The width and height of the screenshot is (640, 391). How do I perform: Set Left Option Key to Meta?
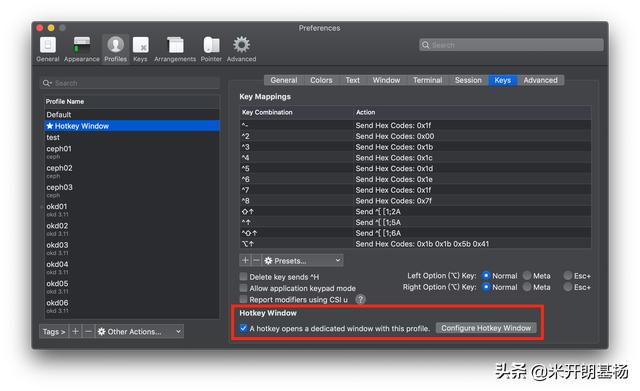[527, 275]
